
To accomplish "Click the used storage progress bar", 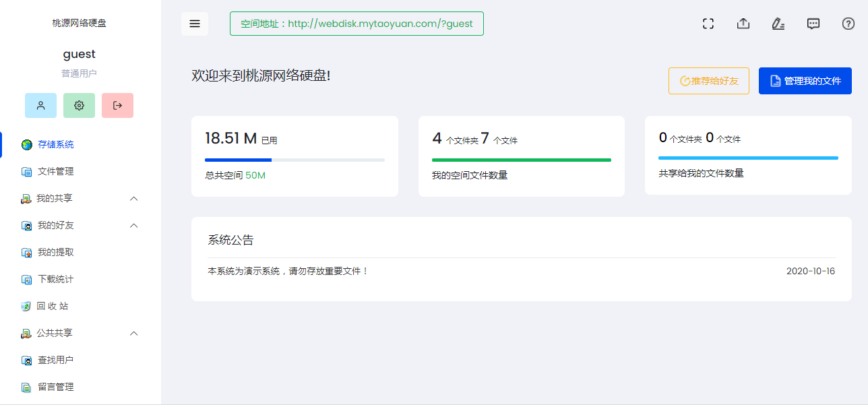I will coord(294,160).
